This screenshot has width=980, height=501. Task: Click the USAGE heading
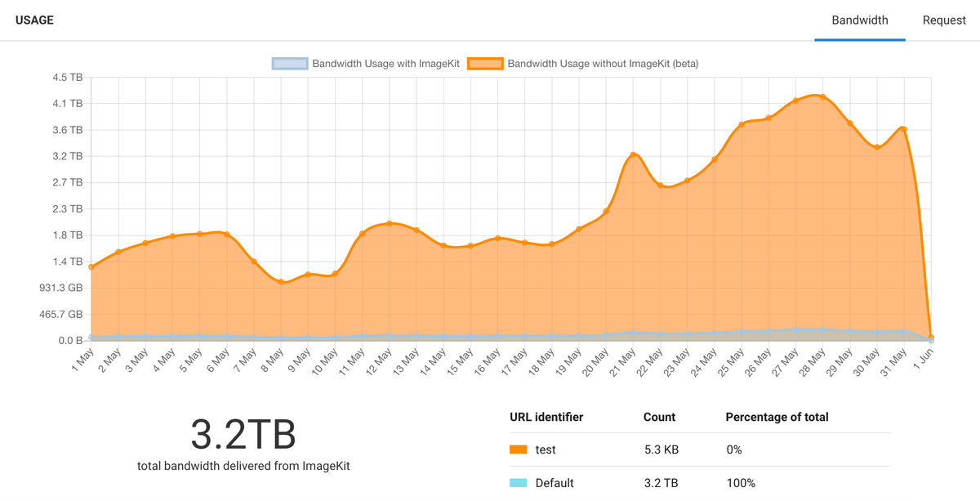click(34, 20)
